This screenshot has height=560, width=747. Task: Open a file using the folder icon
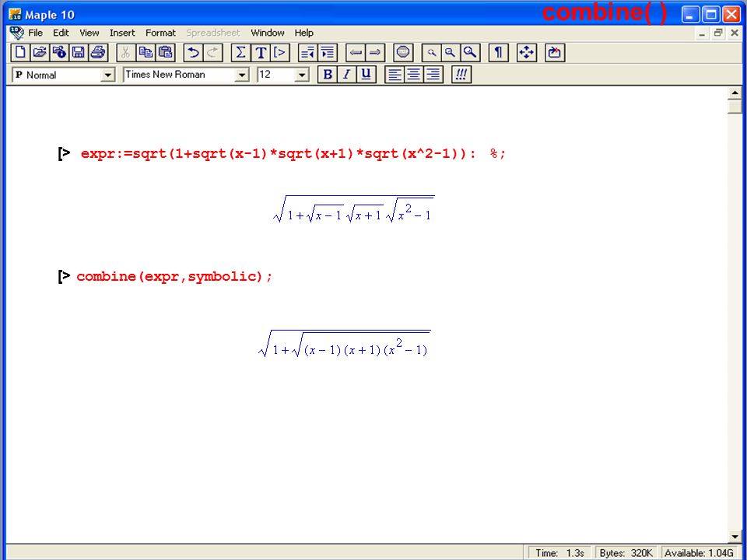(x=40, y=52)
